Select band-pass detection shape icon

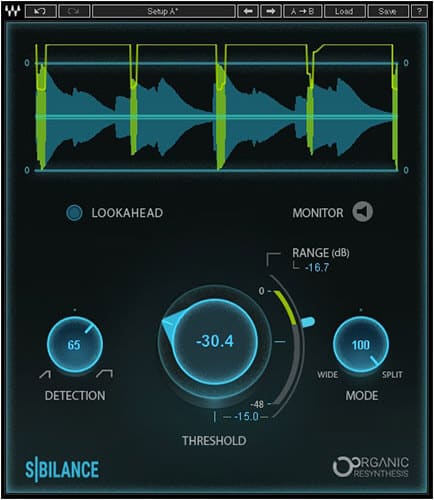pos(105,374)
